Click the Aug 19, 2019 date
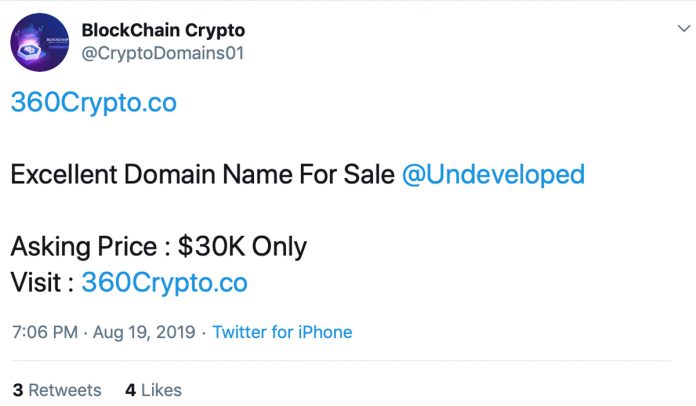This screenshot has height=406, width=696. click(146, 332)
